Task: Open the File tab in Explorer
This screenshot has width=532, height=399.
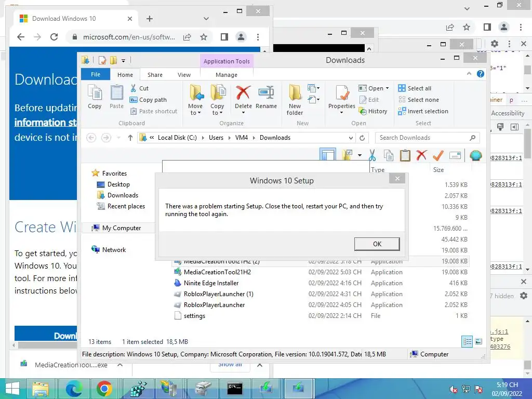Action: coord(96,74)
